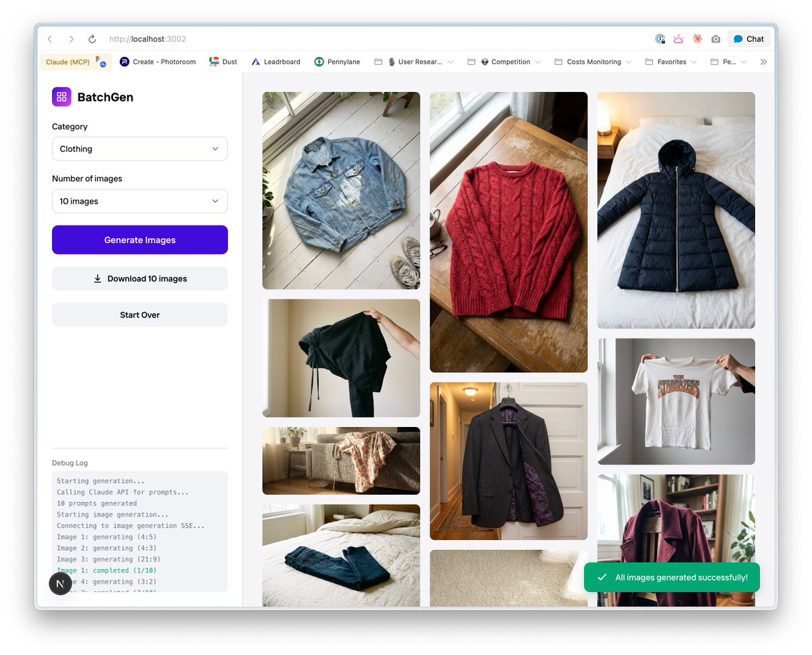This screenshot has width=812, height=655.
Task: Click log line 'Connecting to image generation SSE...'
Action: coord(130,526)
